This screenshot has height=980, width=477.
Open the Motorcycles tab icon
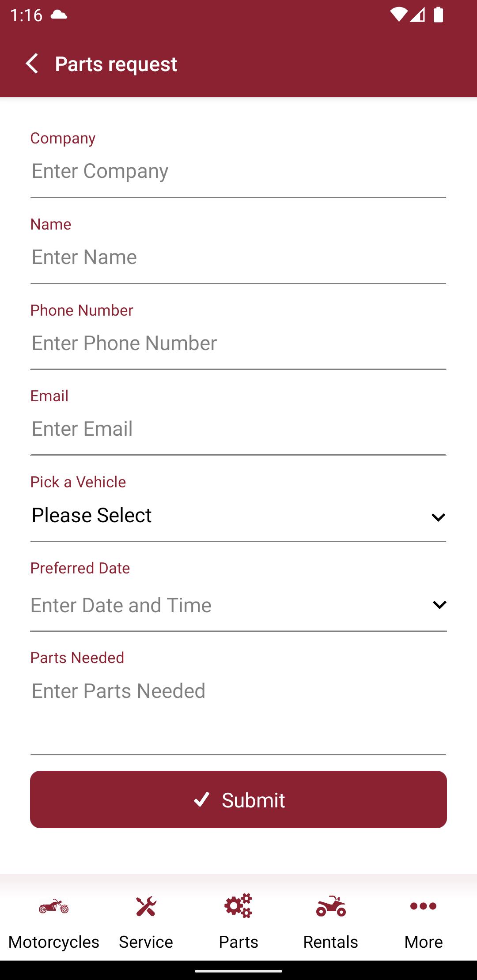pos(53,908)
